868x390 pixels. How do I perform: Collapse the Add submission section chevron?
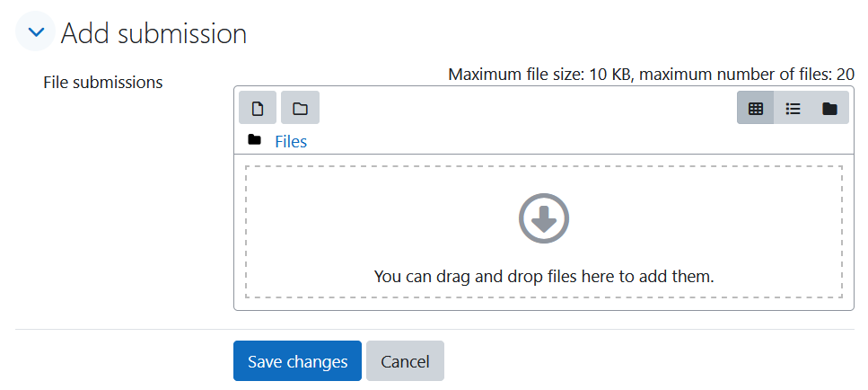(x=35, y=31)
